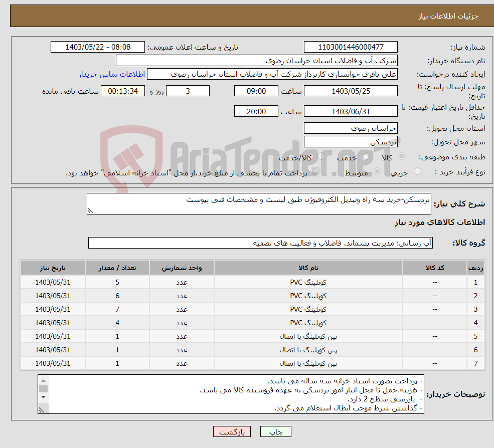Click quantity 7 in row 3

[117, 309]
